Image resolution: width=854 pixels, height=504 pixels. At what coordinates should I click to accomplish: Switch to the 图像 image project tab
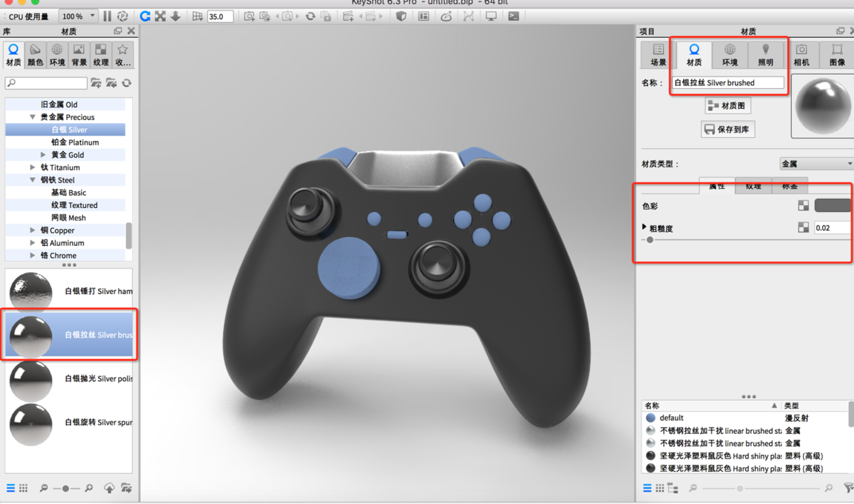(x=837, y=55)
